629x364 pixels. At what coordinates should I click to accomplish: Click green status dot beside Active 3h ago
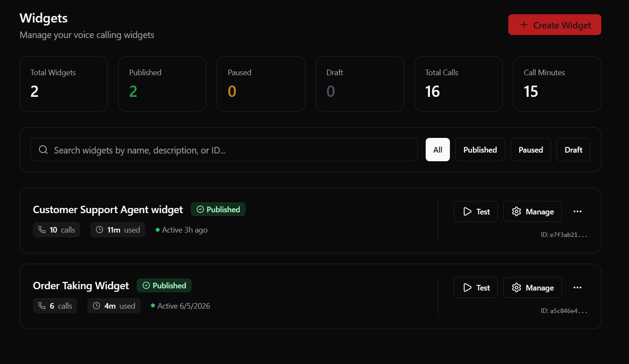pyautogui.click(x=158, y=230)
